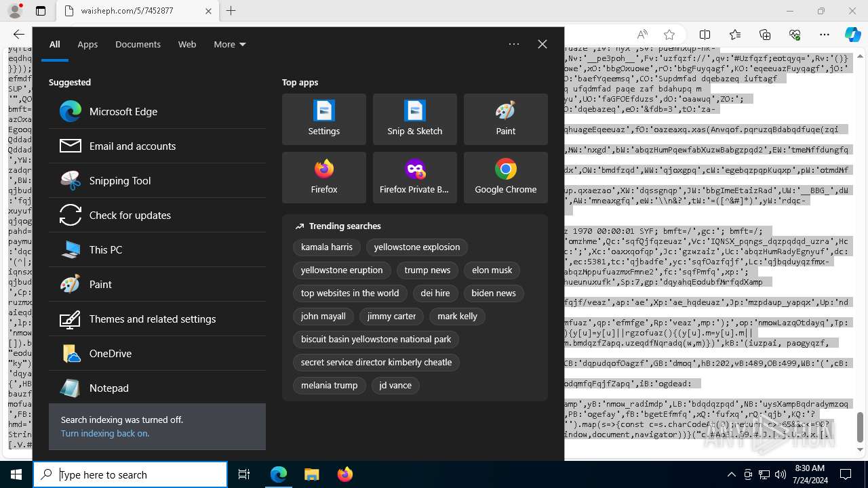Search trending kamala harris
The image size is (868, 488).
pos(327,247)
